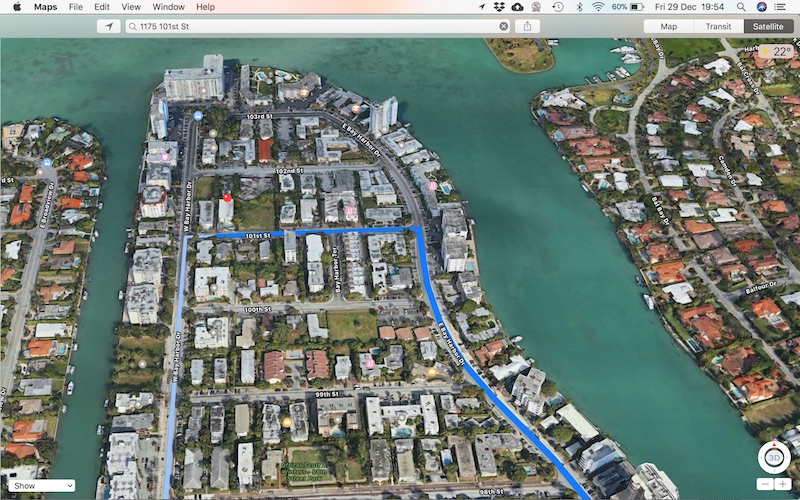The image size is (800, 500).
Task: Open the Wi-Fi status menu
Action: pos(598,7)
